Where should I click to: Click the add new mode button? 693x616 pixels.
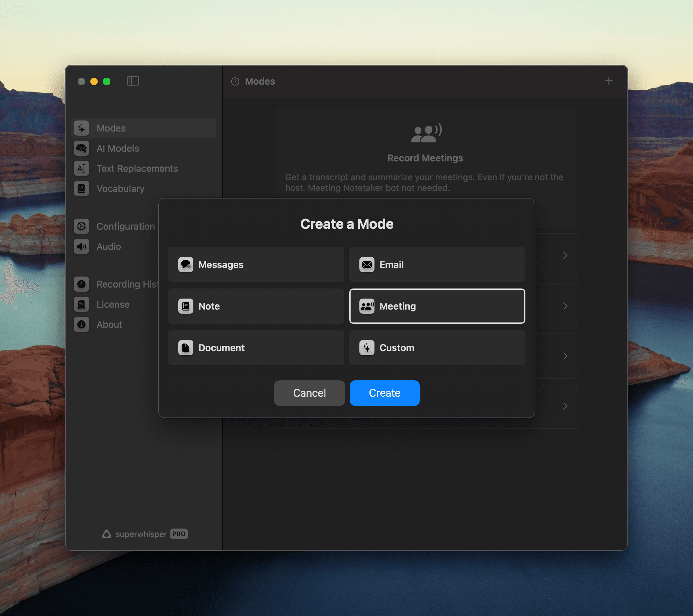[x=609, y=81]
